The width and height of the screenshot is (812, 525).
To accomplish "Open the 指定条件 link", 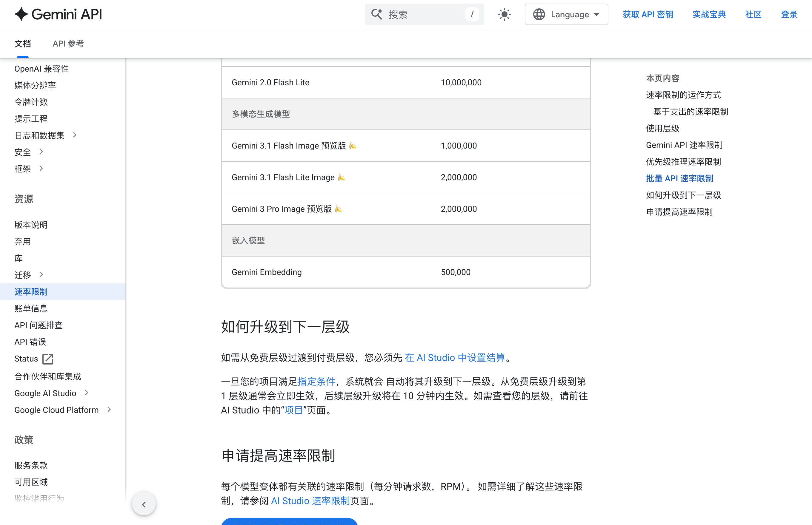I will tap(316, 382).
